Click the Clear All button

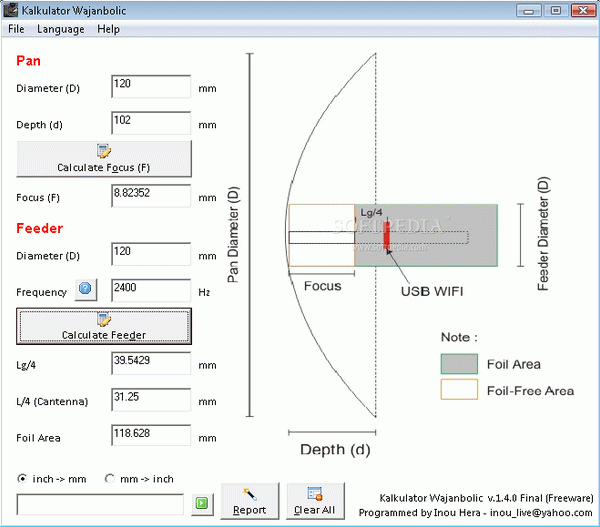(315, 501)
